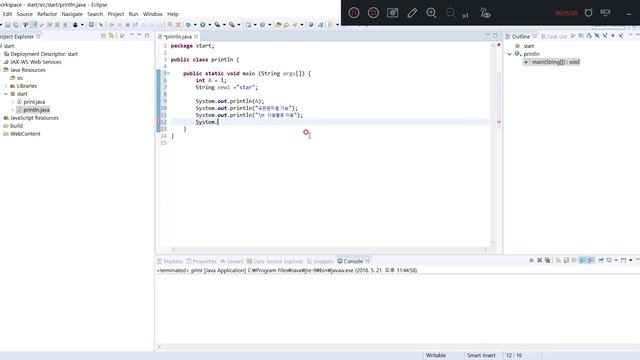Image resolution: width=640 pixels, height=360 pixels.
Task: Click at end of line 12 System. code
Action: point(218,122)
